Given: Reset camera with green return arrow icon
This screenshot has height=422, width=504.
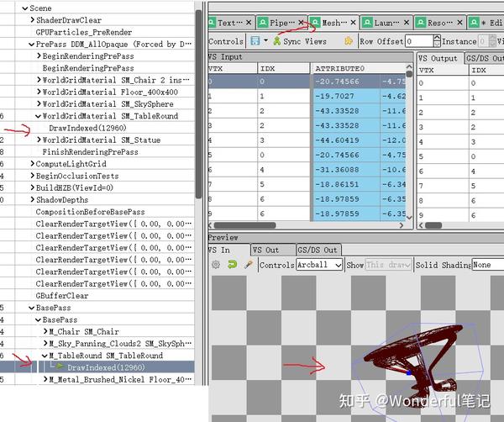Looking at the screenshot, I should click(x=232, y=265).
